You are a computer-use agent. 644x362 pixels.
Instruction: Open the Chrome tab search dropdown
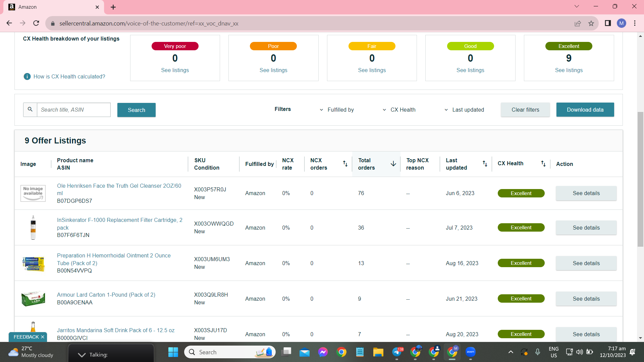click(577, 6)
